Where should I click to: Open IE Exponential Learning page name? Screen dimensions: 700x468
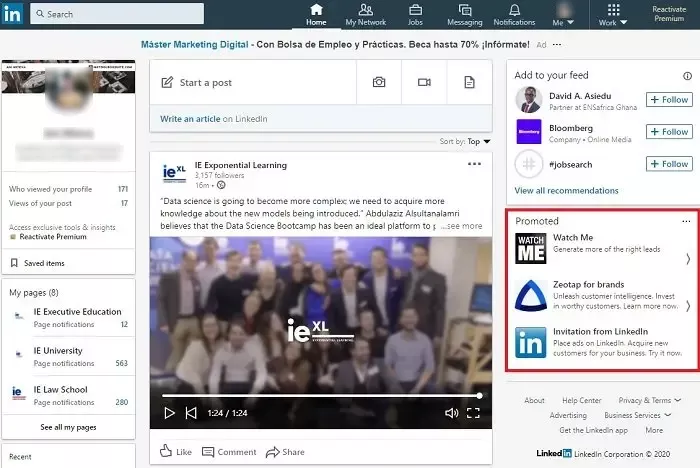point(241,165)
